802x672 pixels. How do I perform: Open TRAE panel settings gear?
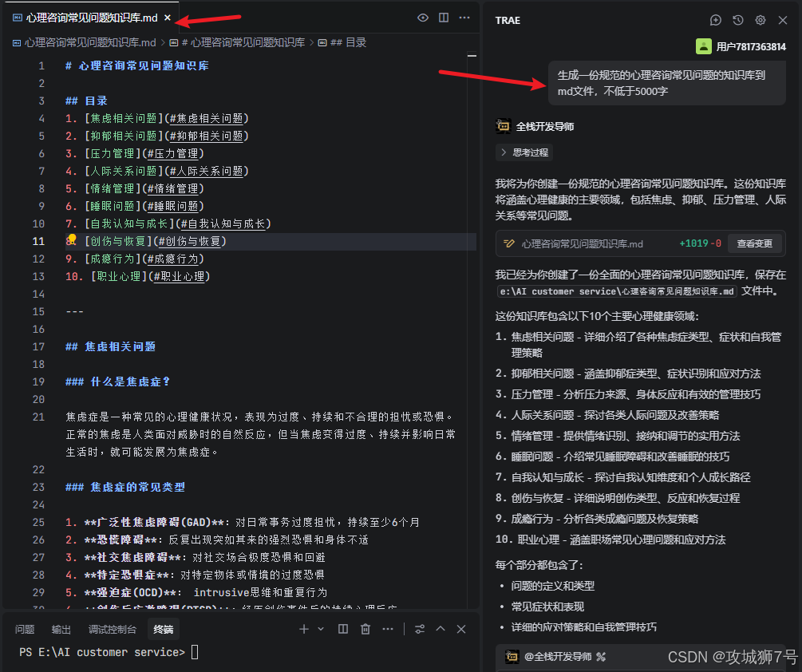click(x=760, y=21)
